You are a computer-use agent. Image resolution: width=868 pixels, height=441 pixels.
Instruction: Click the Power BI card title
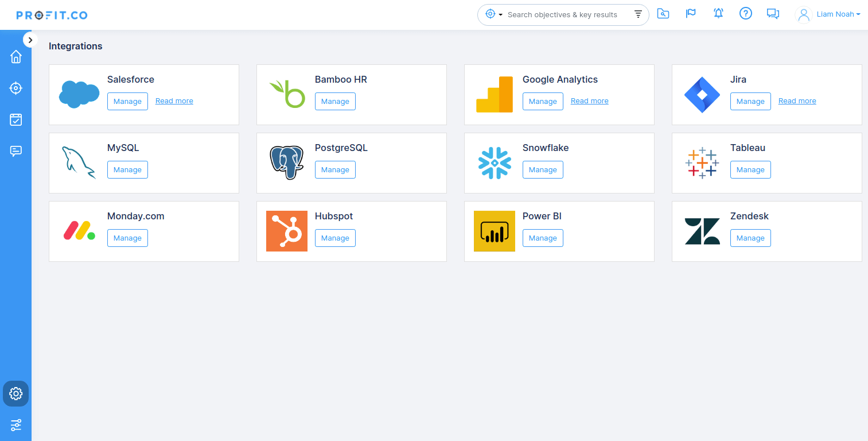542,216
